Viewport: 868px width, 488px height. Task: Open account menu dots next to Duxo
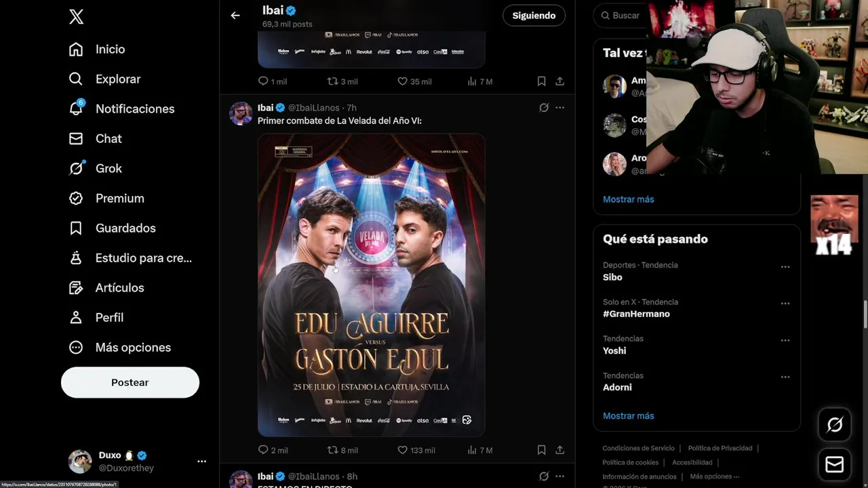tap(201, 461)
